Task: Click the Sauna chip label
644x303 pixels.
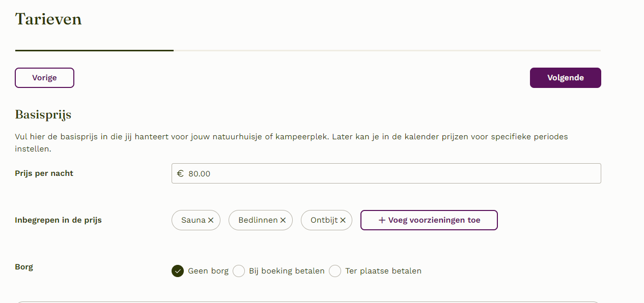Action: tap(193, 220)
